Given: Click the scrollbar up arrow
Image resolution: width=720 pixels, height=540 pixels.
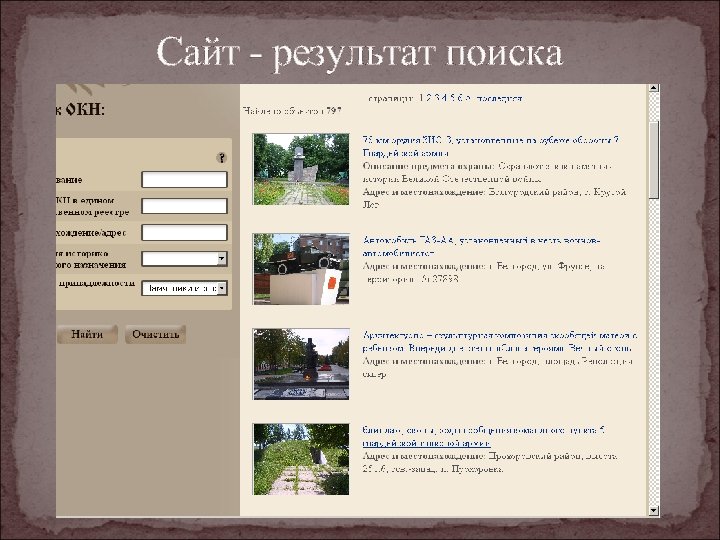Looking at the screenshot, I should [654, 88].
